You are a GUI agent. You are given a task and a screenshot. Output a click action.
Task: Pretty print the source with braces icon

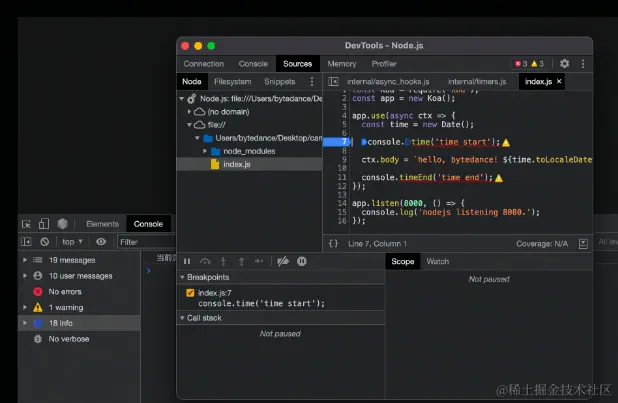pos(333,244)
